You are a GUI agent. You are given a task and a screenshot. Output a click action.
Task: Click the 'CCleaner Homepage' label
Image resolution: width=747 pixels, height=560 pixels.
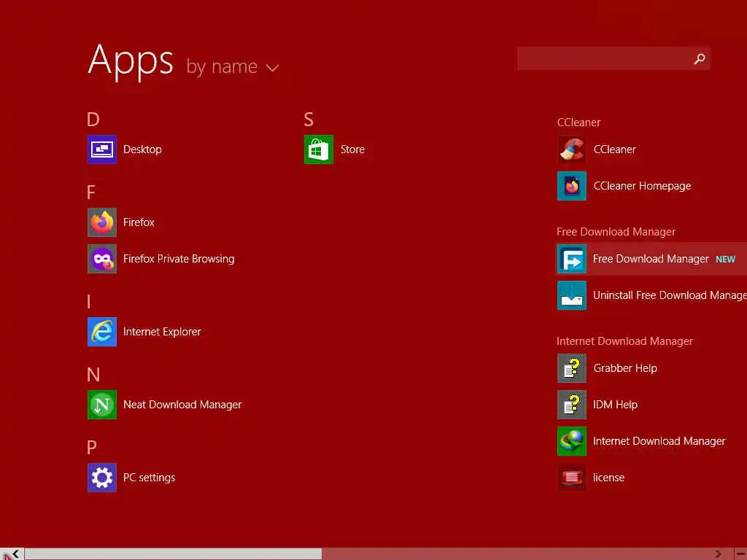coord(642,186)
